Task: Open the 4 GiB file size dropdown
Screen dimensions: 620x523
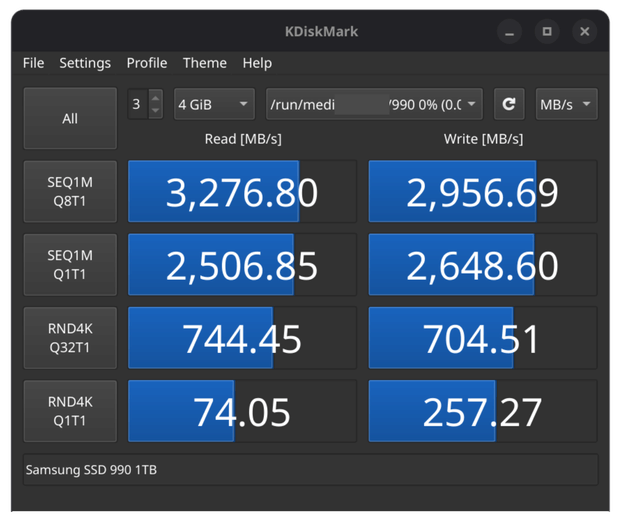Action: pos(214,104)
